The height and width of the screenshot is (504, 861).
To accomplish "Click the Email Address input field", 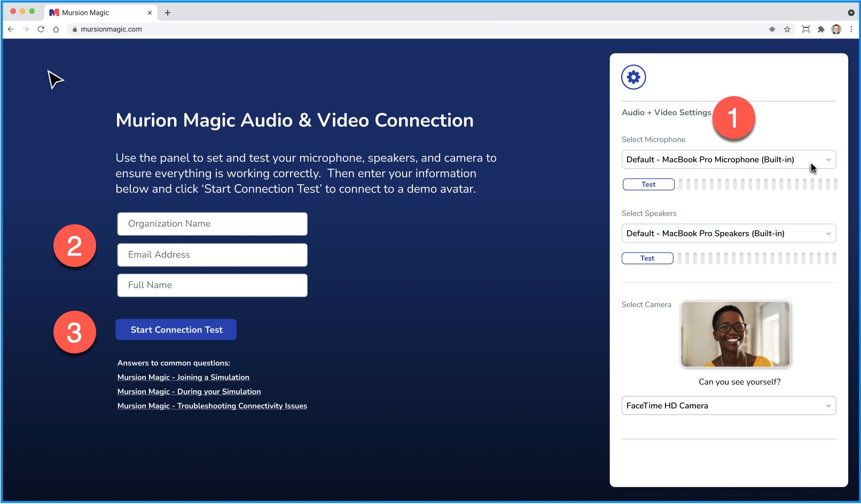I will click(212, 255).
